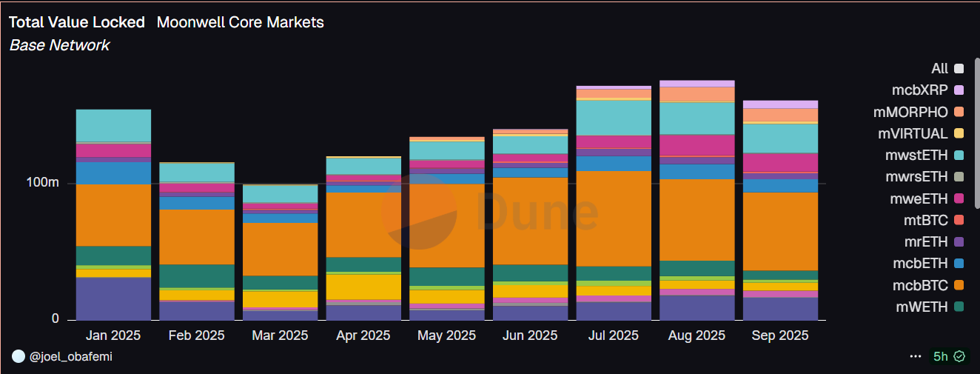Click the Aug 2025 bar's mMORPHO salmon segment
Image resolution: width=980 pixels, height=374 pixels.
[x=697, y=95]
